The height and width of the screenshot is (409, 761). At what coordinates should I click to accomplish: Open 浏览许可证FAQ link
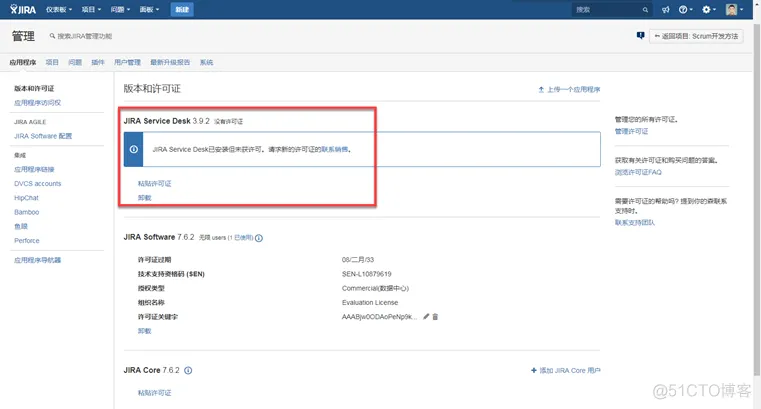638,172
